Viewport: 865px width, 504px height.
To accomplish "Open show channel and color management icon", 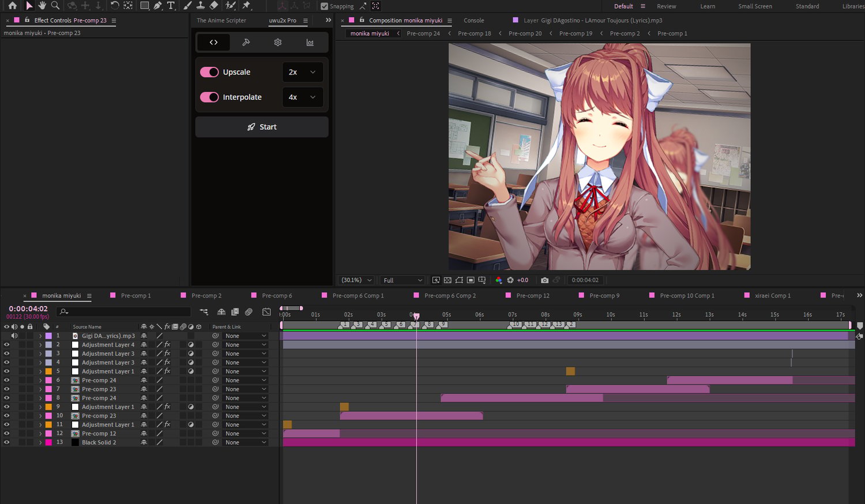I will pyautogui.click(x=498, y=280).
